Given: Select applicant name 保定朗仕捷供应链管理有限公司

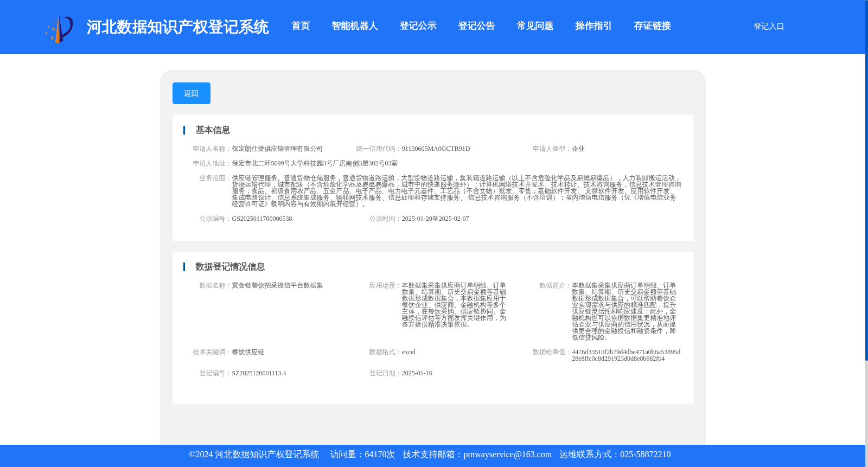Looking at the screenshot, I should click(277, 149).
